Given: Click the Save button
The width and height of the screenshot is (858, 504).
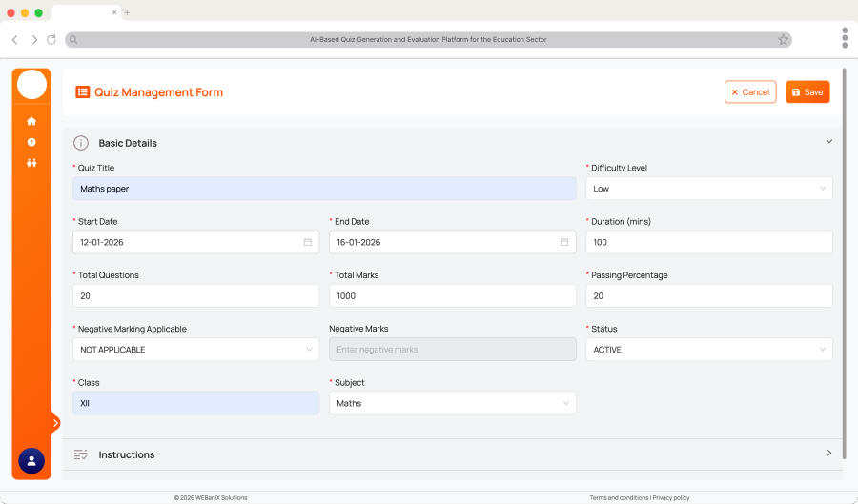Looking at the screenshot, I should point(807,92).
